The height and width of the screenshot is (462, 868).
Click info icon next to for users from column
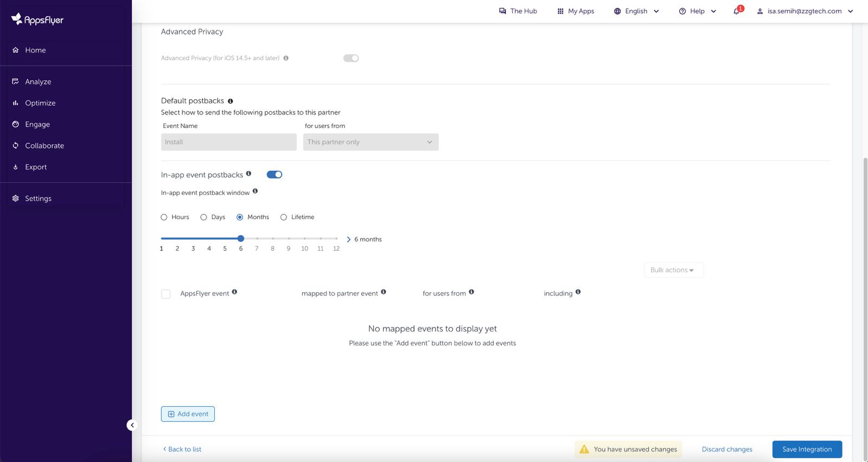(471, 292)
